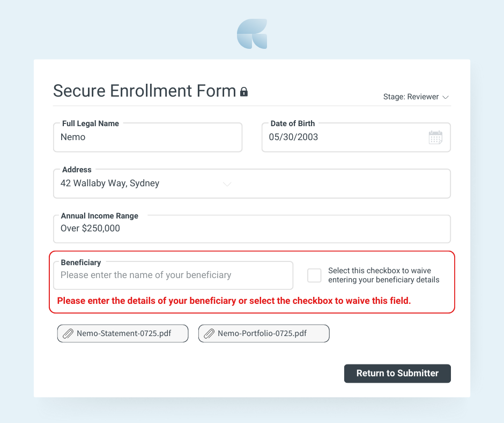Click the Full Legal Name field

(147, 137)
